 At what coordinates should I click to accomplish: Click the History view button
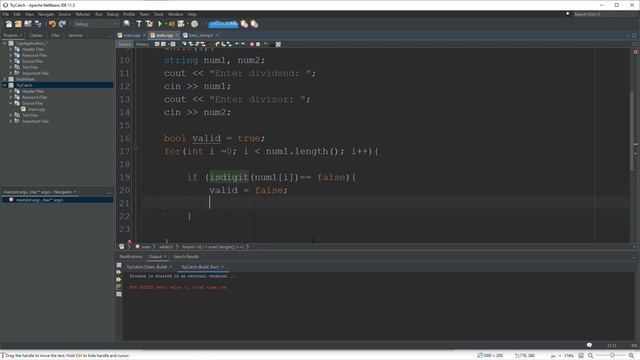pyautogui.click(x=142, y=44)
